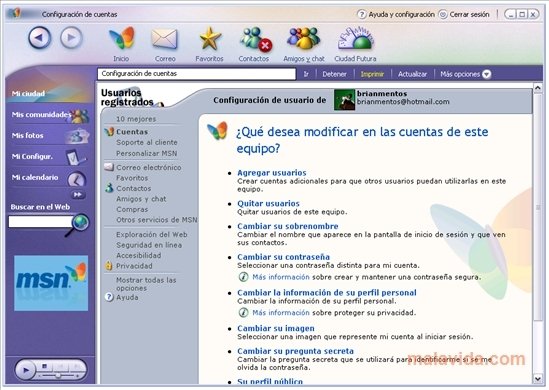Image resolution: width=549 pixels, height=390 pixels.
Task: Click the Ir button
Action: point(306,74)
